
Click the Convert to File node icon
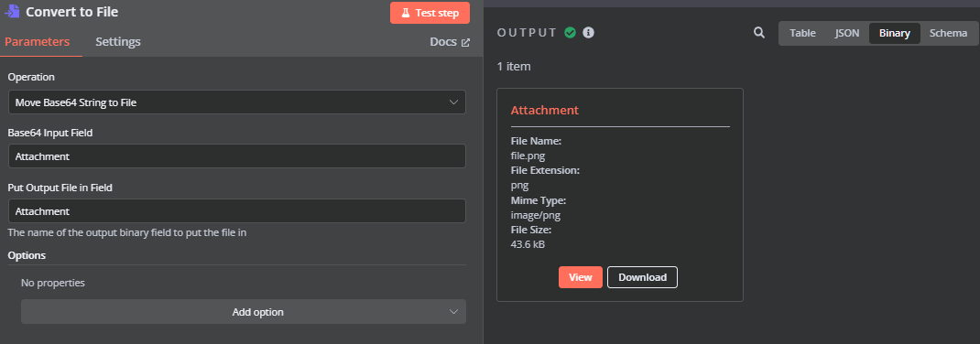(12, 11)
